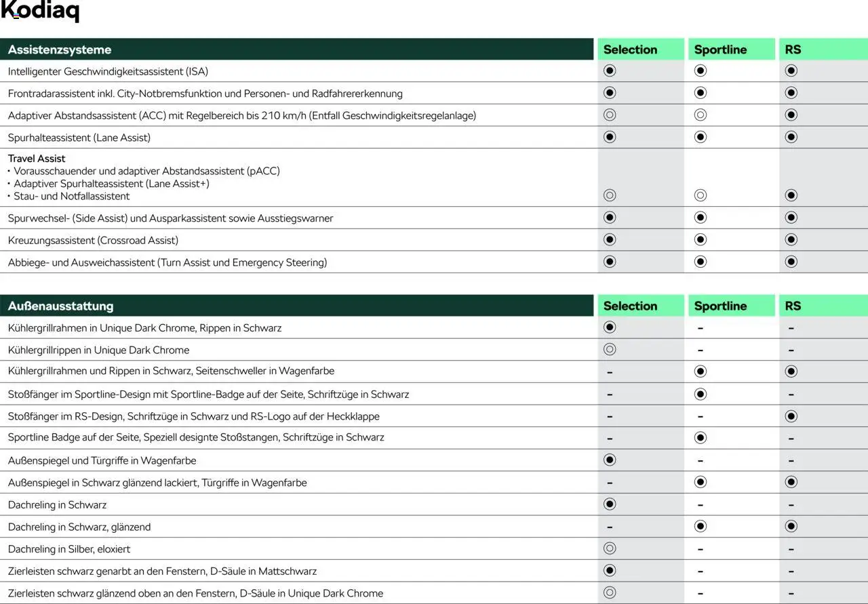Click the Spurhalteassistent (Lane Assist) text
The height and width of the screenshot is (604, 868).
tap(79, 138)
